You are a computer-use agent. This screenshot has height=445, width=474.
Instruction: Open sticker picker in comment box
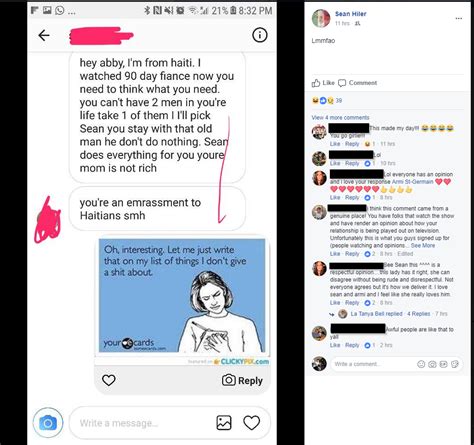455,364
